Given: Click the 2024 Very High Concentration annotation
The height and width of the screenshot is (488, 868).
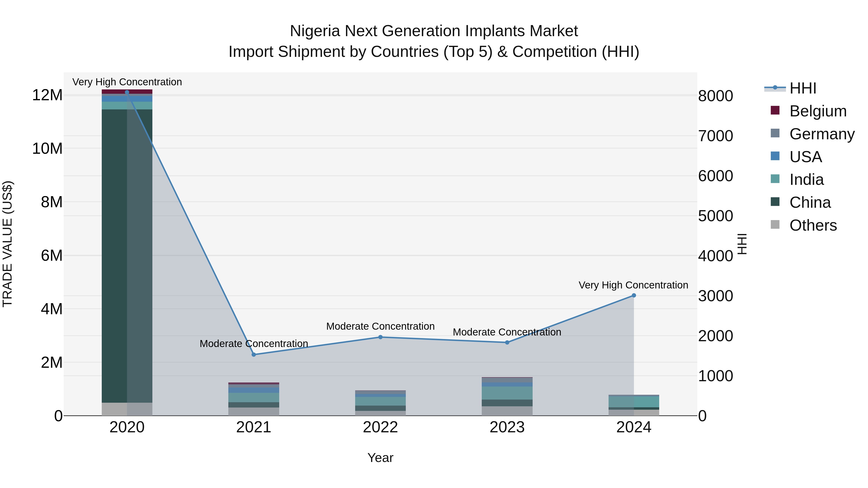Looking at the screenshot, I should [633, 285].
